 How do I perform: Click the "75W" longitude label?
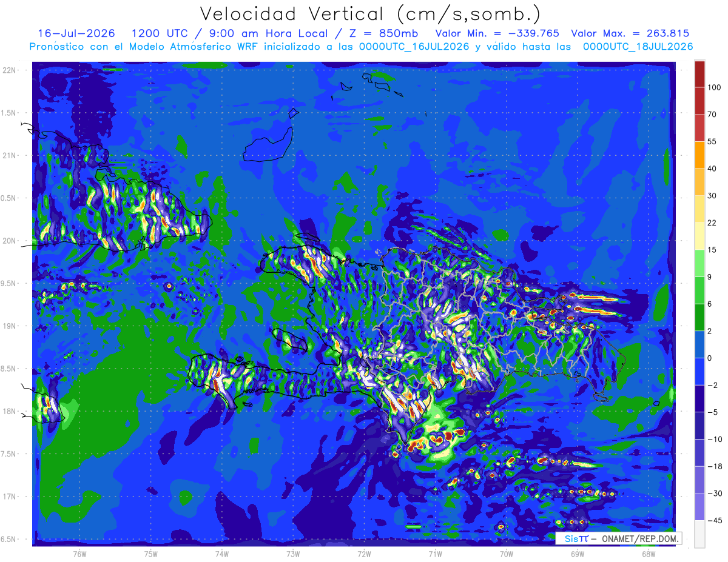(151, 554)
